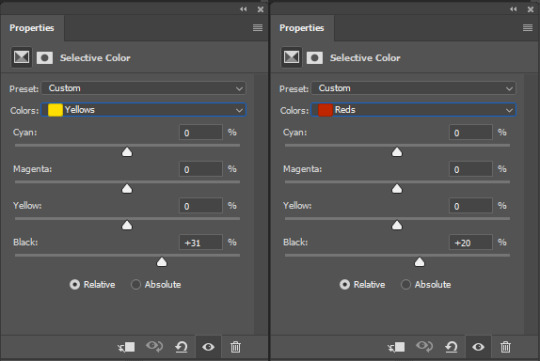Screen dimensions: 540x361
Task: Clip adjustment to layer in Yellows panel
Action: 126,347
